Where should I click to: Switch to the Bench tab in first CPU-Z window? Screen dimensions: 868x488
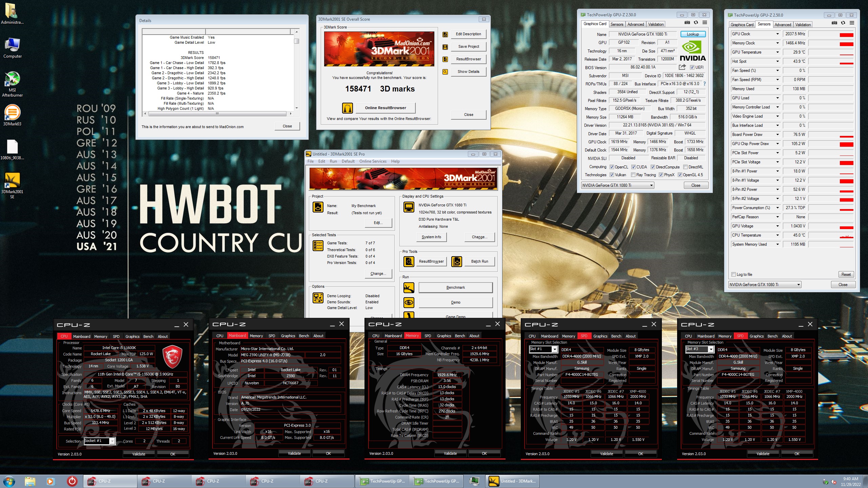[x=148, y=337]
